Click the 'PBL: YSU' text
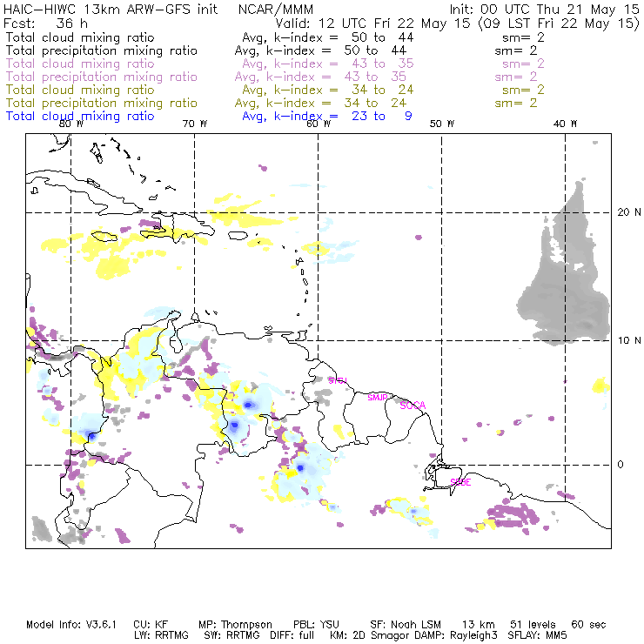Screen dimensions: 644x644 316,625
